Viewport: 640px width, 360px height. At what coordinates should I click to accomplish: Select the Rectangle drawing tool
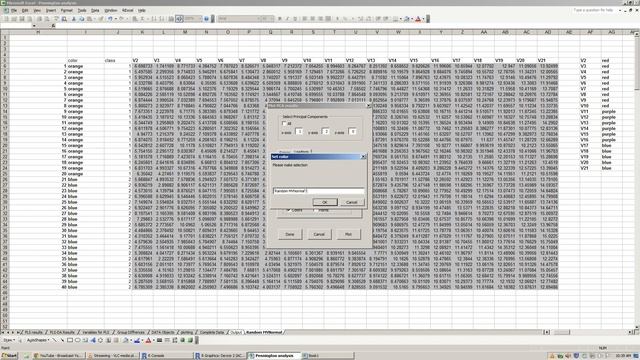point(70,340)
